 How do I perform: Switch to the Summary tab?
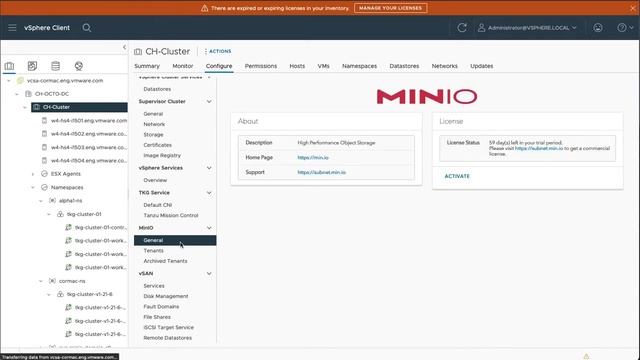(147, 66)
